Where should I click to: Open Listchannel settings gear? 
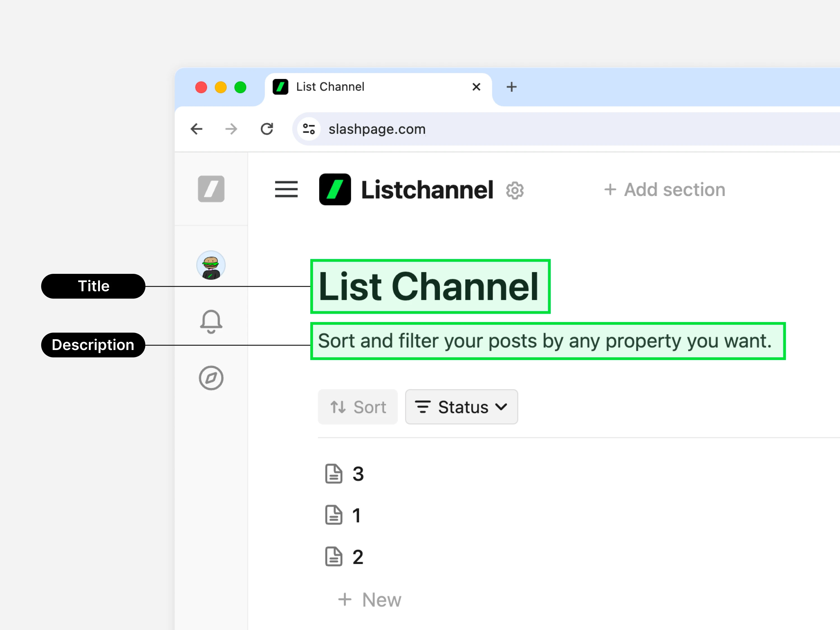515,190
